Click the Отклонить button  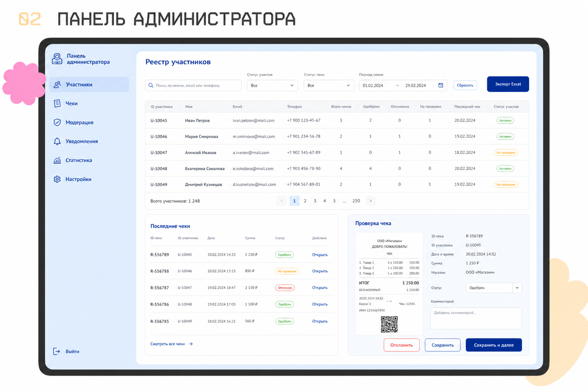coord(402,345)
